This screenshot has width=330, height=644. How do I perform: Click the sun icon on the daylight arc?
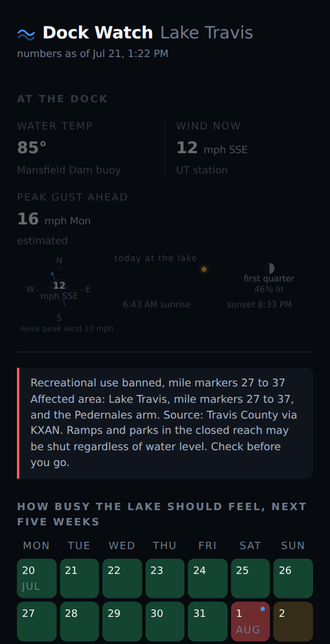point(204,269)
